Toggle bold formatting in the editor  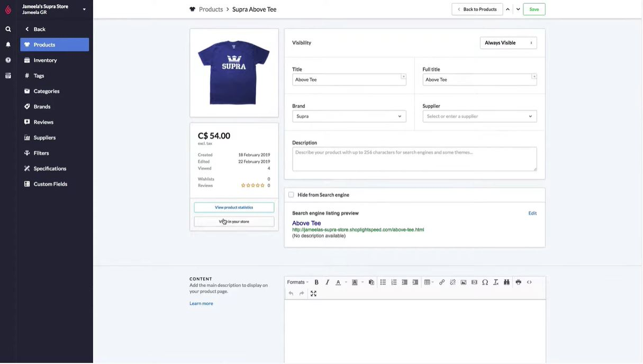tap(315, 281)
